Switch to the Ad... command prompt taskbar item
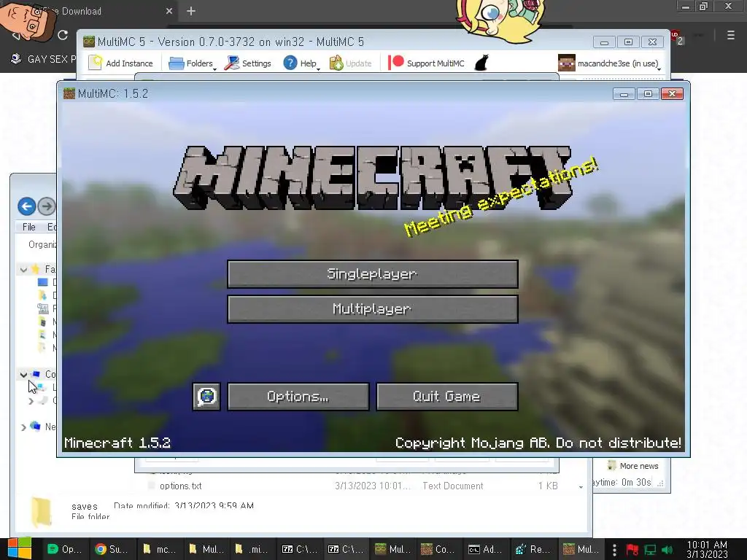The image size is (747, 560). (485, 549)
